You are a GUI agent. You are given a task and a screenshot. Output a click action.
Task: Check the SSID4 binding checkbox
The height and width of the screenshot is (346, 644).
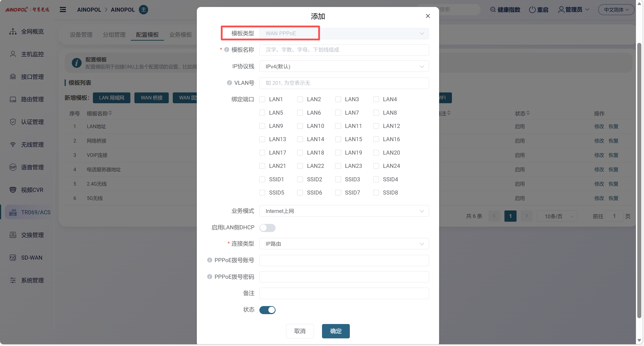coord(376,179)
